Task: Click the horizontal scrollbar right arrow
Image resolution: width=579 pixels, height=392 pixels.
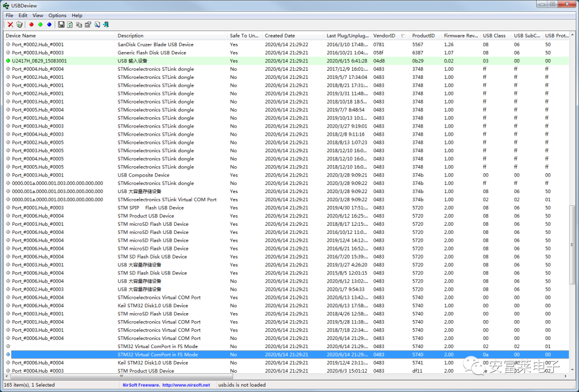Action: (567, 376)
